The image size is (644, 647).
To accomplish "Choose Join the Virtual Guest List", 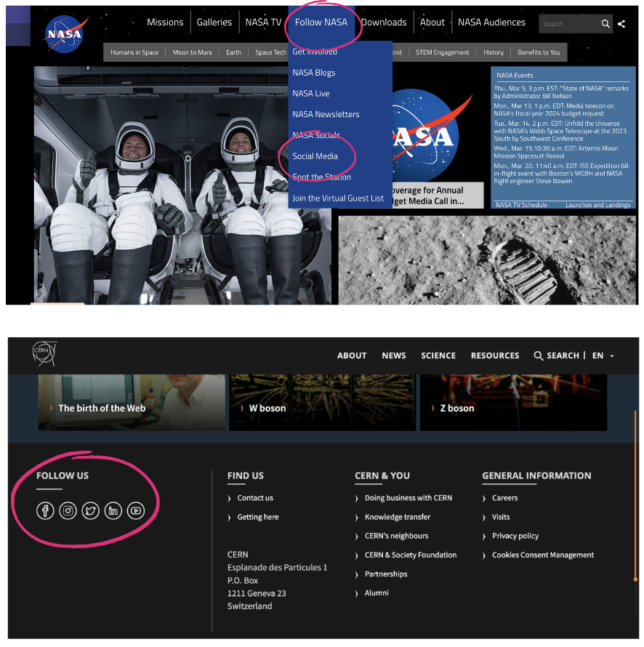I will 338,198.
